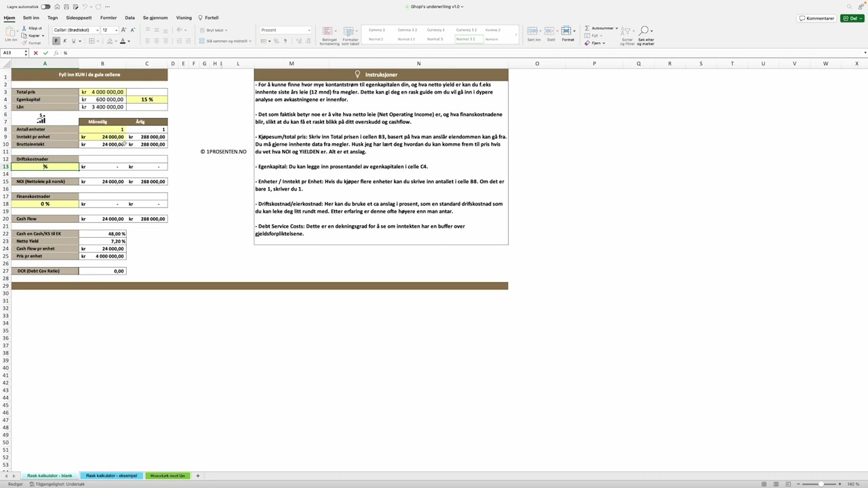This screenshot has width=868, height=488.
Task: Open the Data ribbon tab
Action: [130, 18]
